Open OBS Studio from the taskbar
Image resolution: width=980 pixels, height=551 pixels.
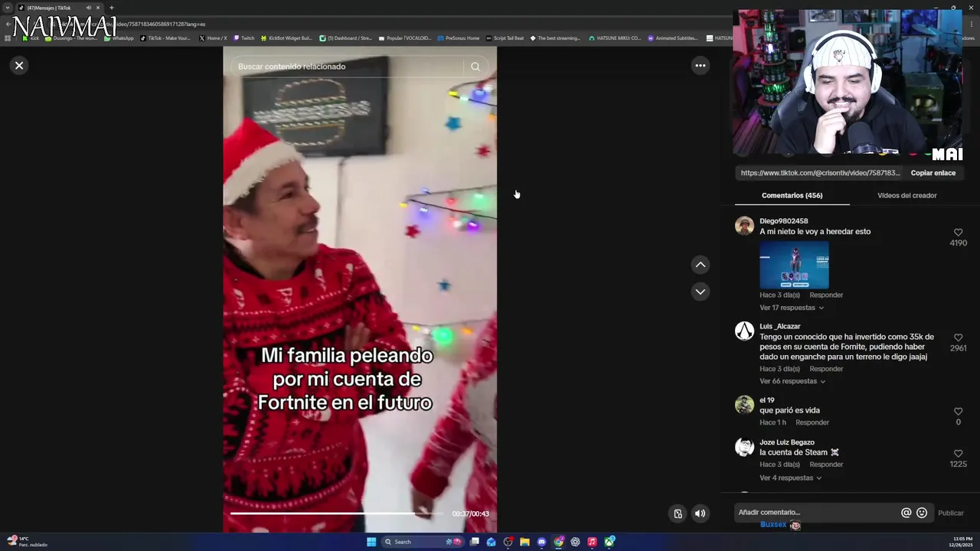(x=508, y=542)
